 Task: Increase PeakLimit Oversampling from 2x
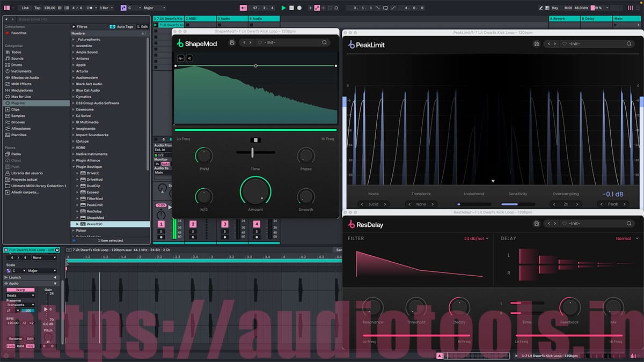click(x=578, y=204)
